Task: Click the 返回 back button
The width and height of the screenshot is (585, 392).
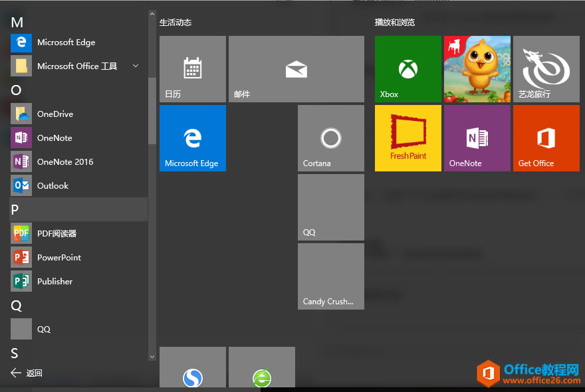Action: click(x=27, y=373)
